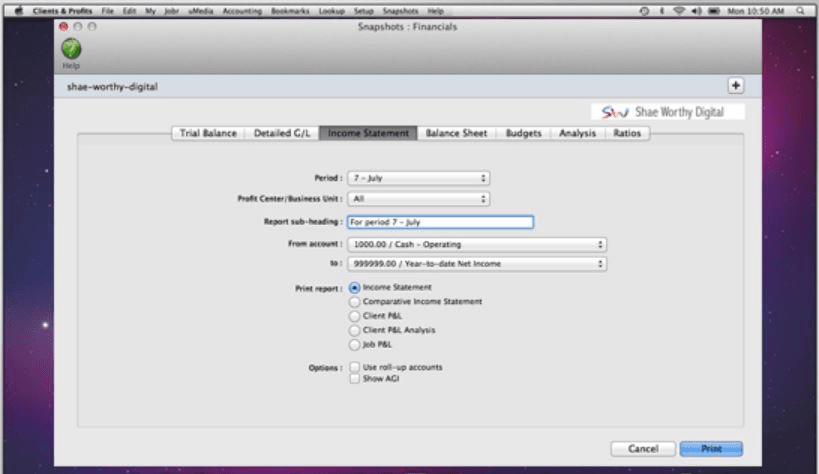
Task: Open the From account dropdown
Action: click(476, 244)
